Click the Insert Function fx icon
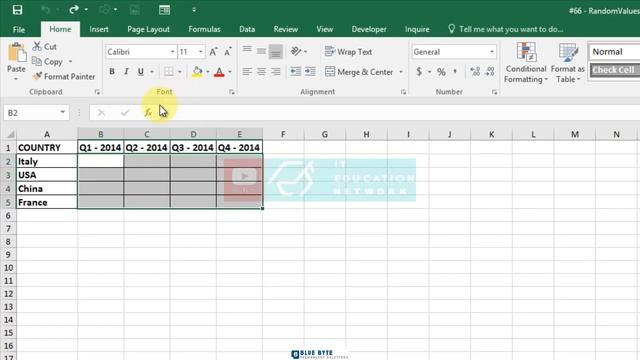The height and width of the screenshot is (360, 640). [148, 113]
